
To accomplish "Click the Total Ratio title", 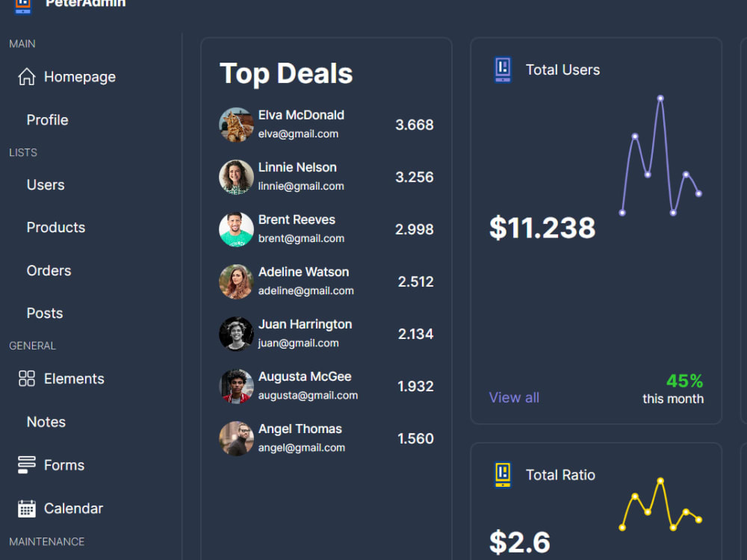I will point(560,475).
